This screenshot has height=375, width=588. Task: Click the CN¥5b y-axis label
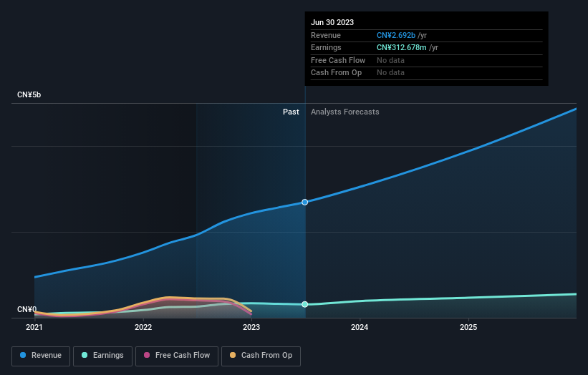(x=29, y=94)
